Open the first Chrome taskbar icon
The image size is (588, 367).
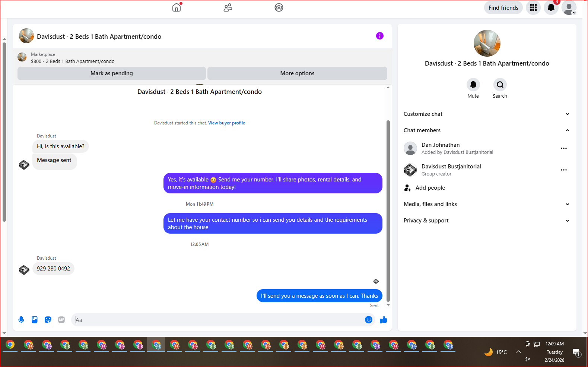click(10, 345)
